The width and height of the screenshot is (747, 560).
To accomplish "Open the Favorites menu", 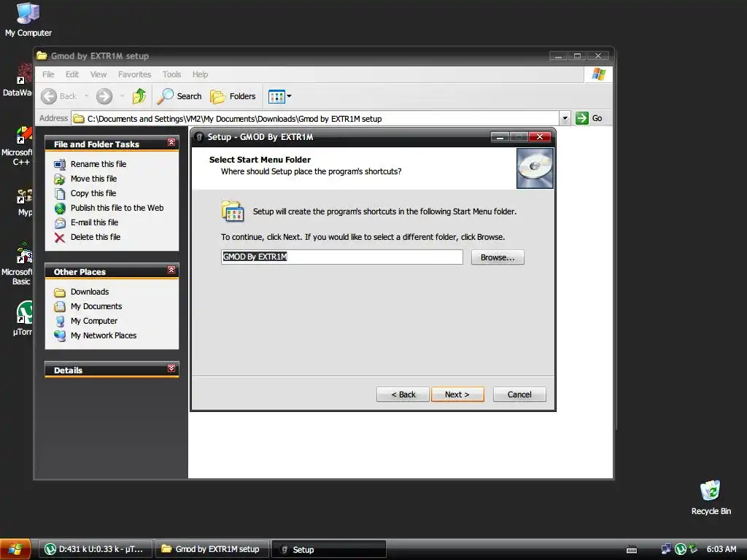I will [x=134, y=74].
